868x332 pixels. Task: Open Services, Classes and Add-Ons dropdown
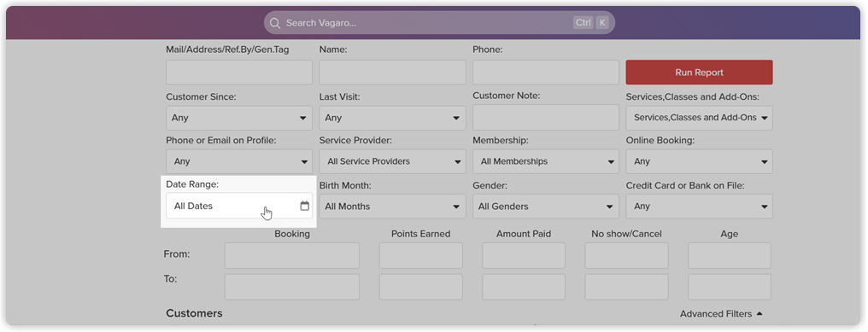pos(699,118)
